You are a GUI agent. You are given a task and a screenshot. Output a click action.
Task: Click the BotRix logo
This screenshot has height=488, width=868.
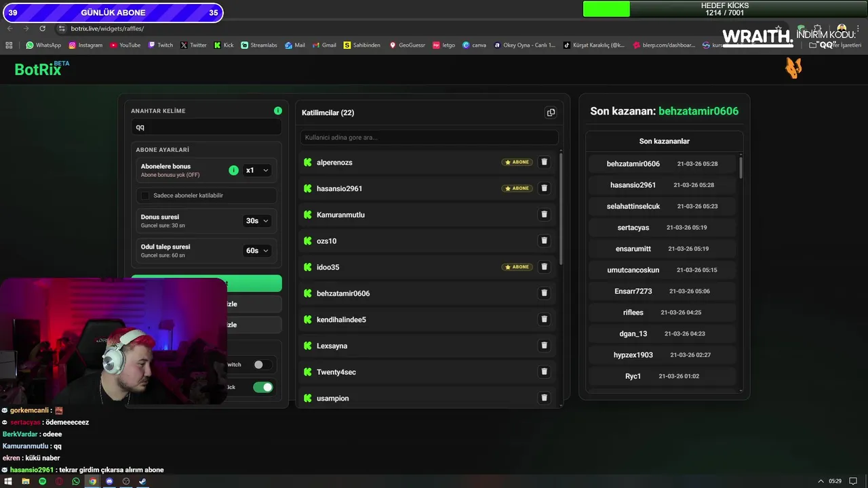coord(41,68)
